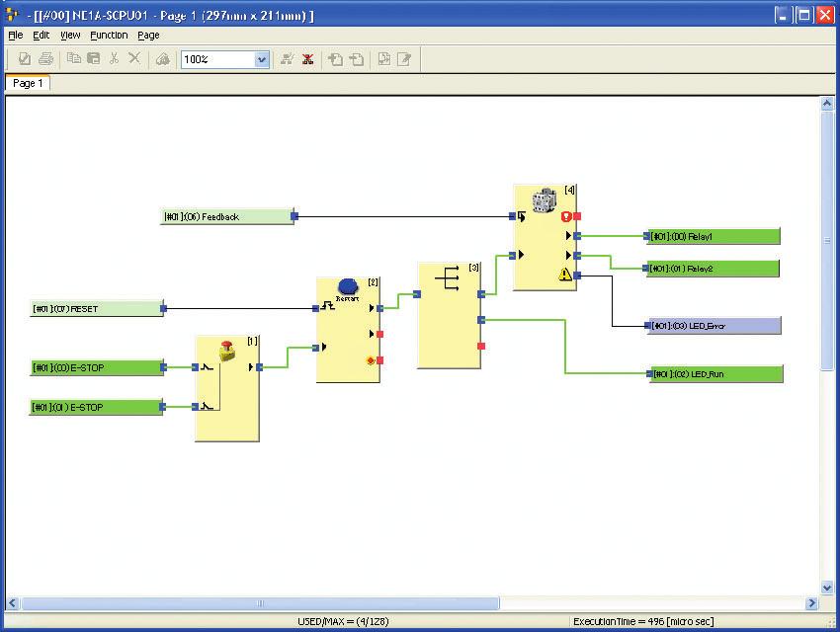
Task: Click the Copy toolbar icon
Action: click(x=74, y=58)
